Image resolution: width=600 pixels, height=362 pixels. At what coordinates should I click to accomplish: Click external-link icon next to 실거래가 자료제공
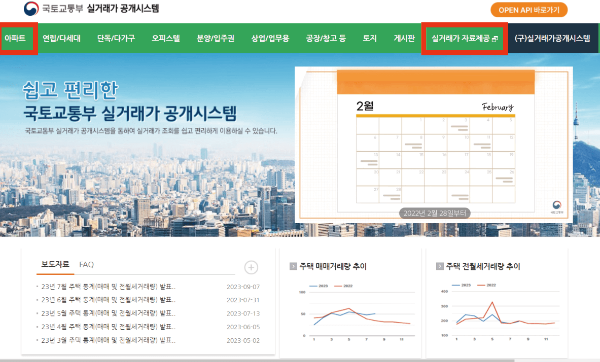(495, 39)
